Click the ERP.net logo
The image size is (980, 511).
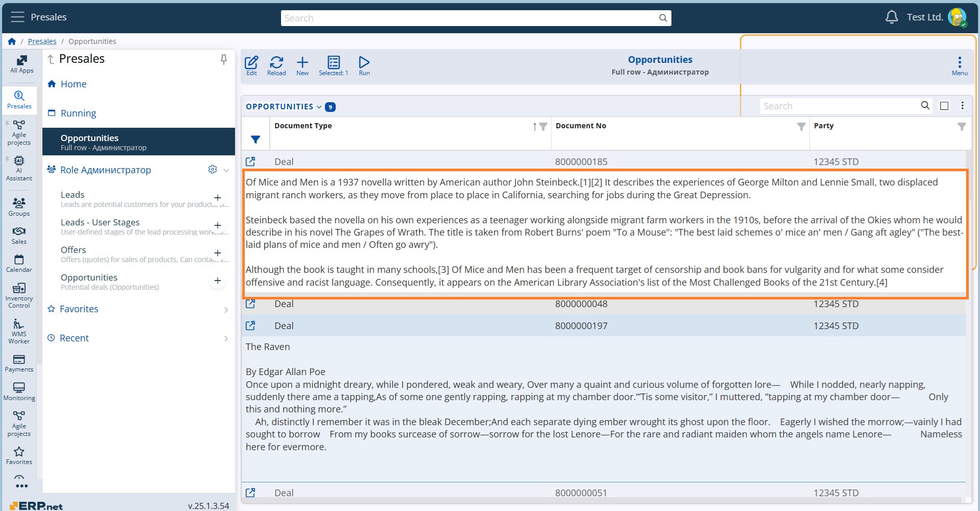pyautogui.click(x=36, y=506)
